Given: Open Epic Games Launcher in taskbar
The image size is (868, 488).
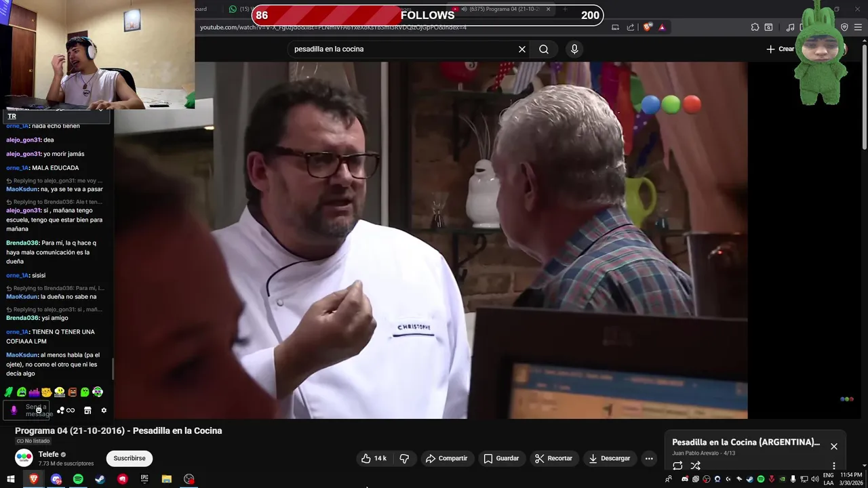Looking at the screenshot, I should [x=144, y=479].
